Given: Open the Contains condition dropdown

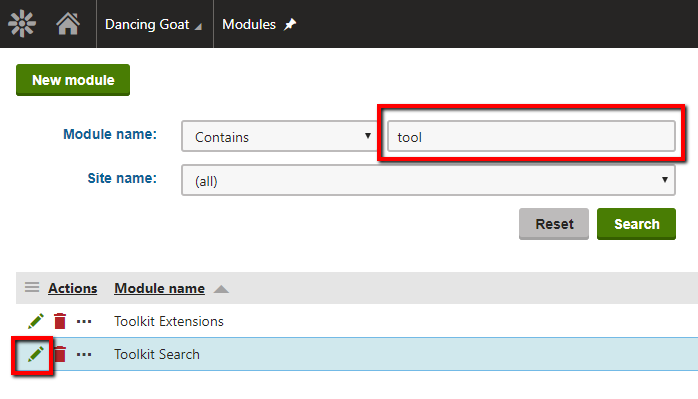Looking at the screenshot, I should [x=280, y=136].
